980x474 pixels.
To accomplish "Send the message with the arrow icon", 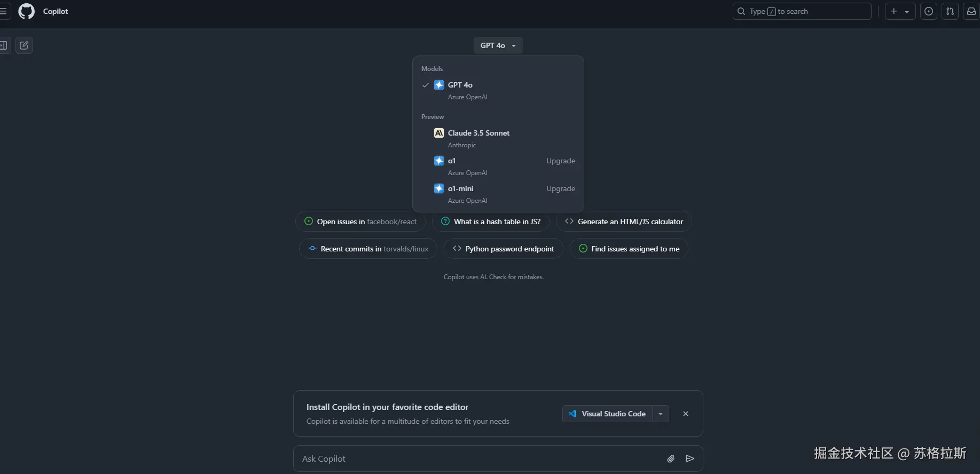I will tap(690, 459).
